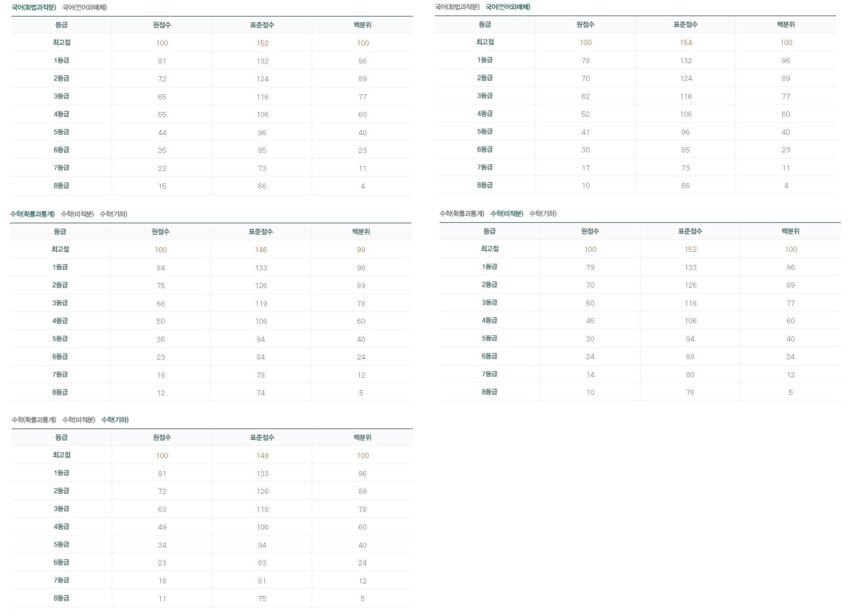Select 국어(언어와매체) tab above the 화법과작문 table
The image size is (852, 616).
click(85, 7)
